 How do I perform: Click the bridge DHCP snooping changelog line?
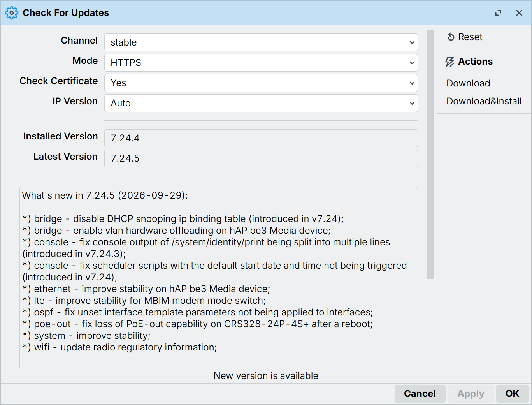point(183,219)
